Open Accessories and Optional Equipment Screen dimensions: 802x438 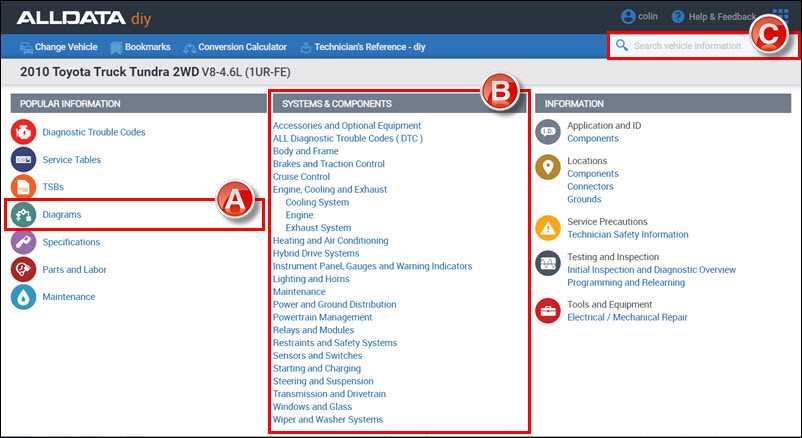[347, 125]
